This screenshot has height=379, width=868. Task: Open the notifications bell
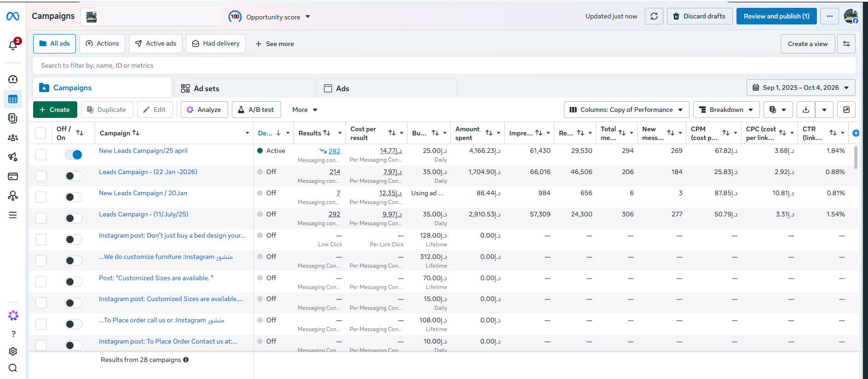tap(13, 45)
